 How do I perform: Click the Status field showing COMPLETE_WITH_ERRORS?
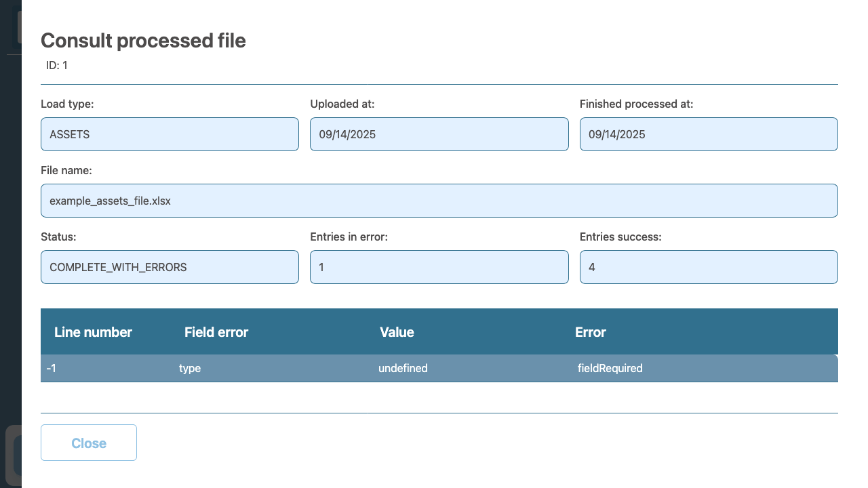[170, 267]
